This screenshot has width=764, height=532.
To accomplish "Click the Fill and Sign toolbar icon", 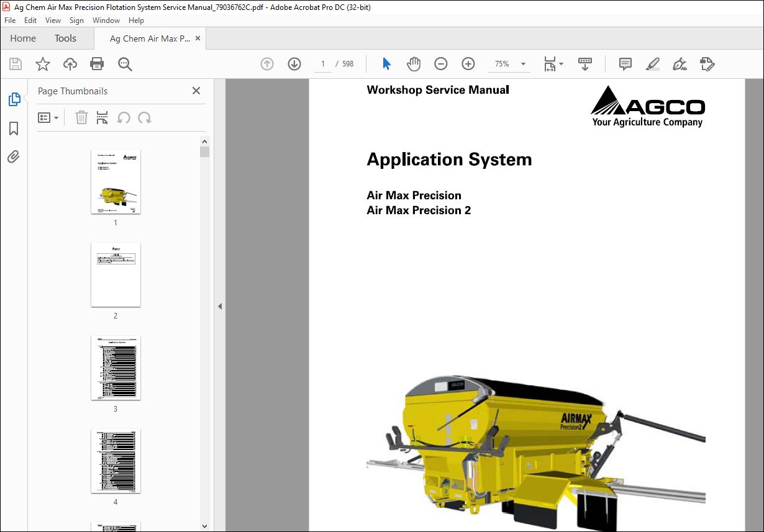I will click(707, 64).
